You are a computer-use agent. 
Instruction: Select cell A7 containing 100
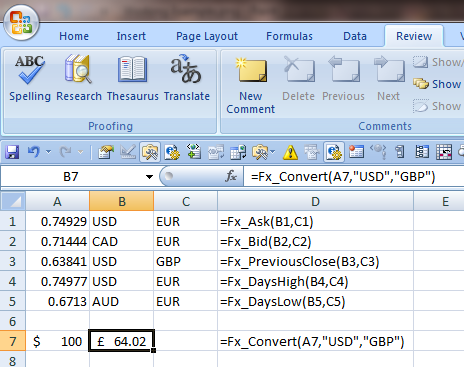pyautogui.click(x=57, y=341)
